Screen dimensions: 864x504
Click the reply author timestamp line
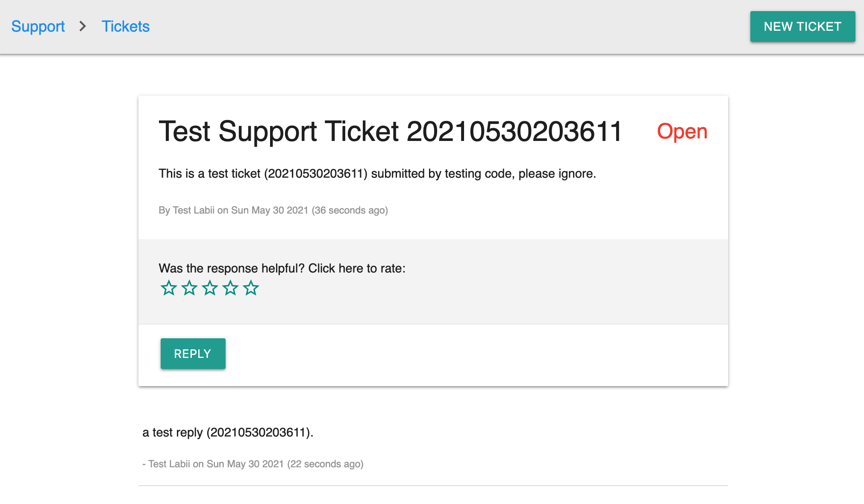(253, 464)
